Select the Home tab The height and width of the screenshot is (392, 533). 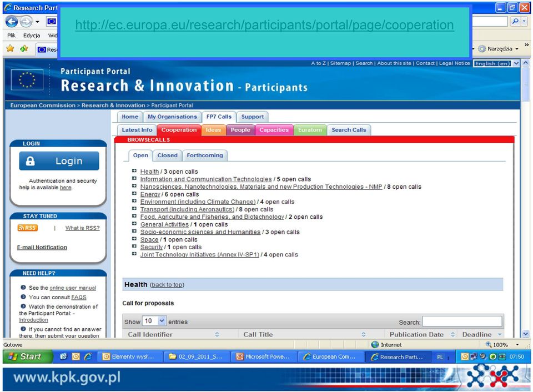[x=130, y=117]
